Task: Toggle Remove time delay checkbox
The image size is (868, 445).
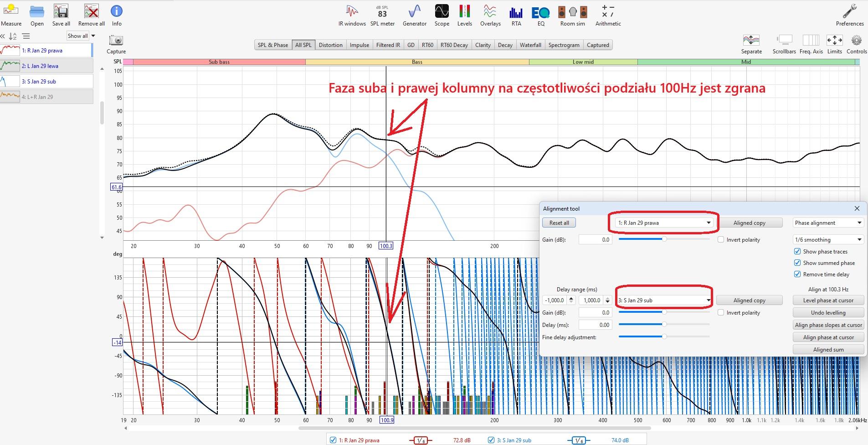Action: tap(797, 274)
